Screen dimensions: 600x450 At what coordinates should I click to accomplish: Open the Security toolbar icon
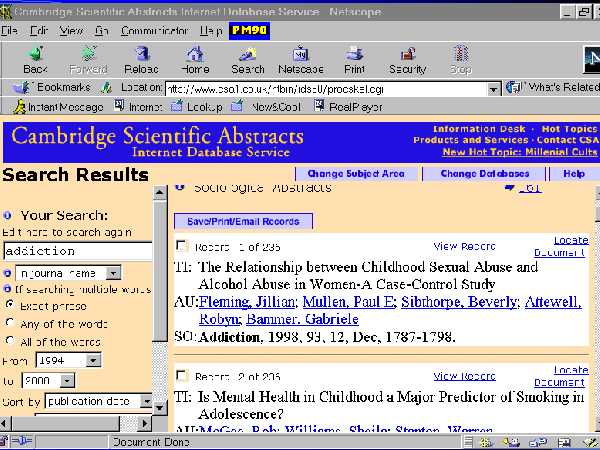[408, 60]
